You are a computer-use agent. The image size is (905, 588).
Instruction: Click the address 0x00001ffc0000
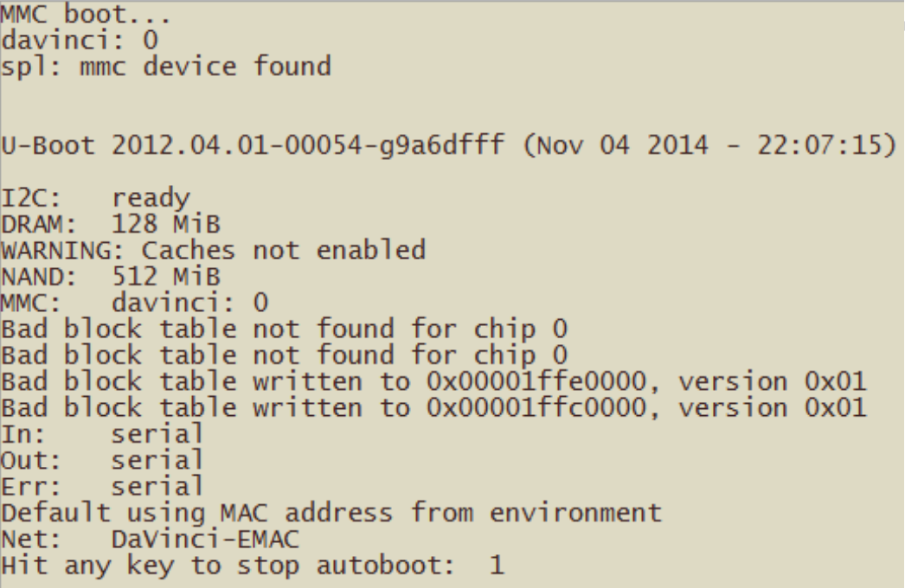(x=536, y=408)
